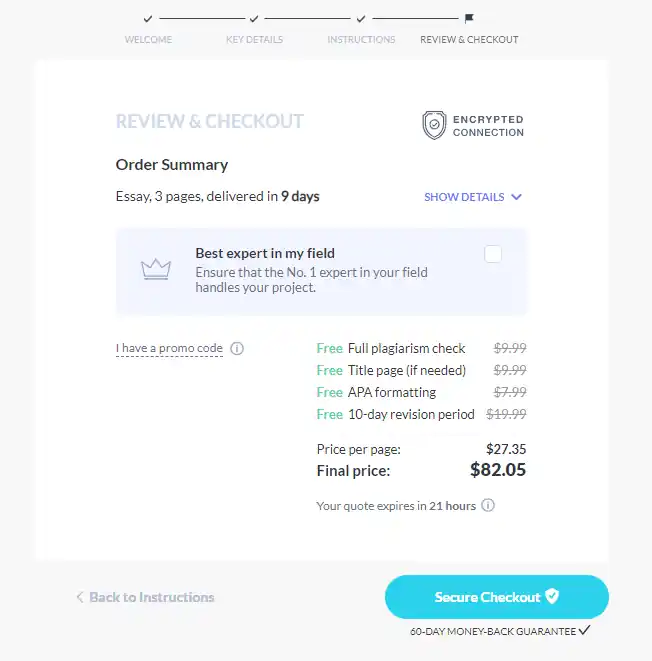652x661 pixels.
Task: Click the checkmark above Key Details step
Action: coord(254,18)
